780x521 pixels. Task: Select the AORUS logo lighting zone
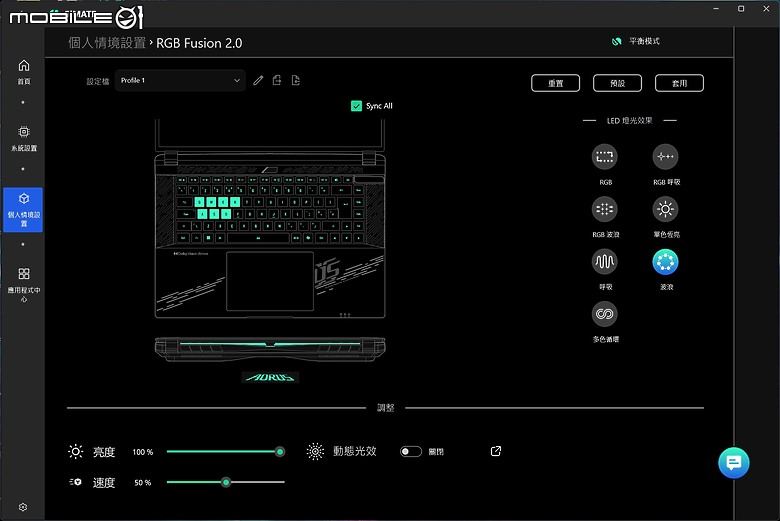[270, 377]
